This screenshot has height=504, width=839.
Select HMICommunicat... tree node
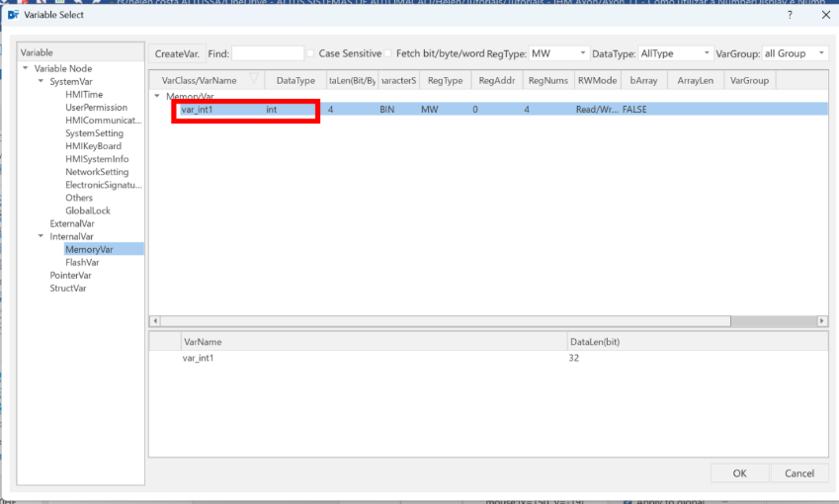tap(104, 120)
